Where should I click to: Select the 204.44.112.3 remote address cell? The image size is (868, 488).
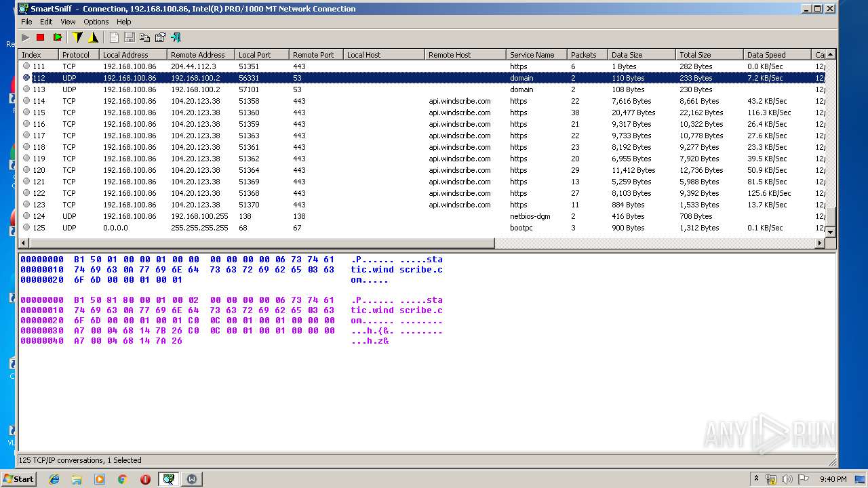193,66
